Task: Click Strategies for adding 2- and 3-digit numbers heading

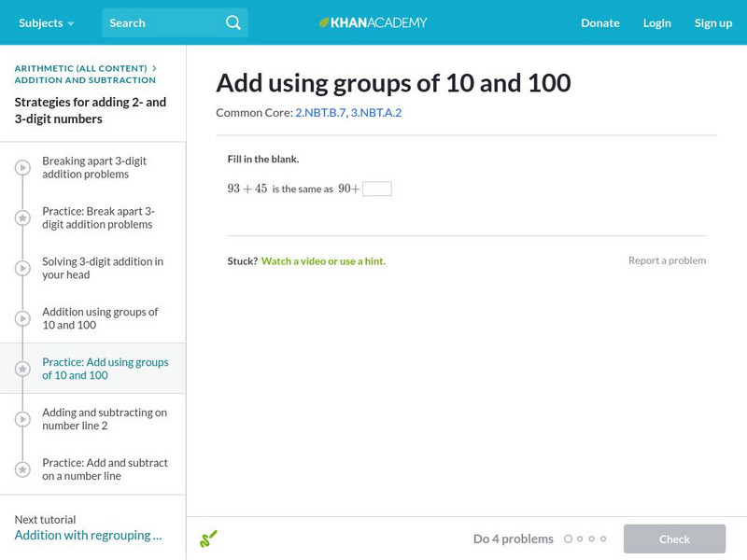Action: [x=90, y=110]
